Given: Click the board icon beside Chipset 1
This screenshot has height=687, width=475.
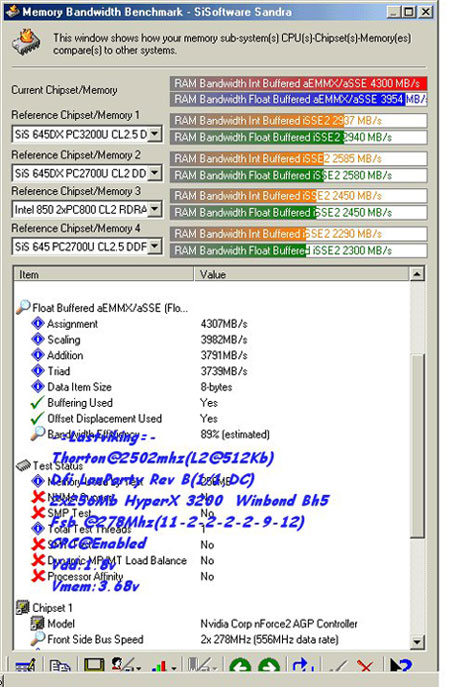Looking at the screenshot, I should (23, 607).
